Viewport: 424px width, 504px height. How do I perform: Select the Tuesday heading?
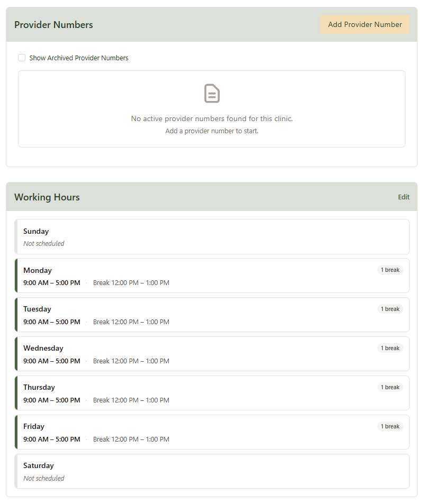(x=37, y=309)
